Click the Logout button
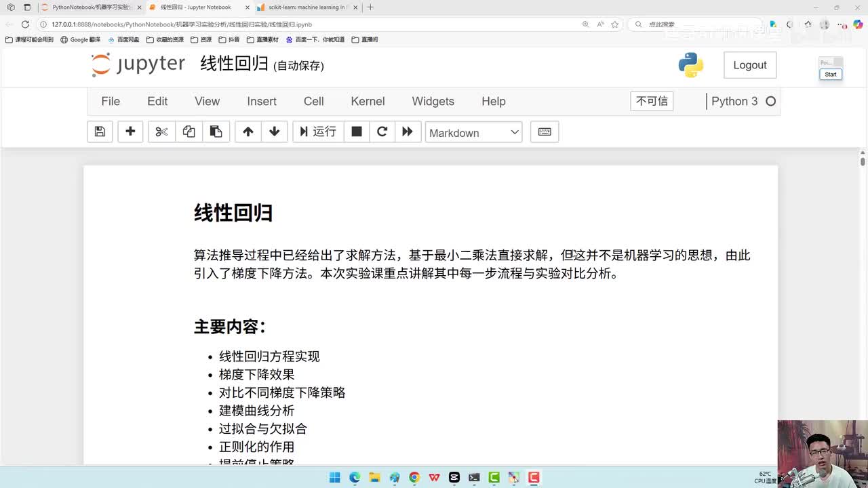The image size is (868, 488). (749, 65)
